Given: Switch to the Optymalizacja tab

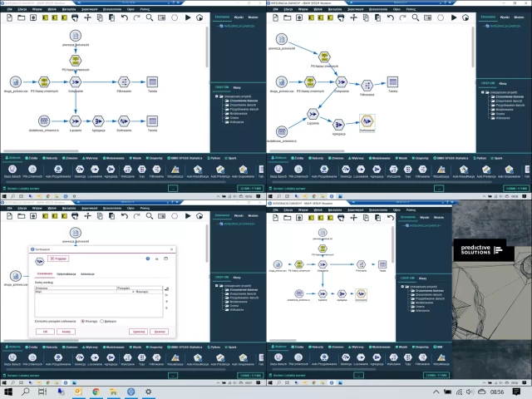Looking at the screenshot, I should 67,273.
